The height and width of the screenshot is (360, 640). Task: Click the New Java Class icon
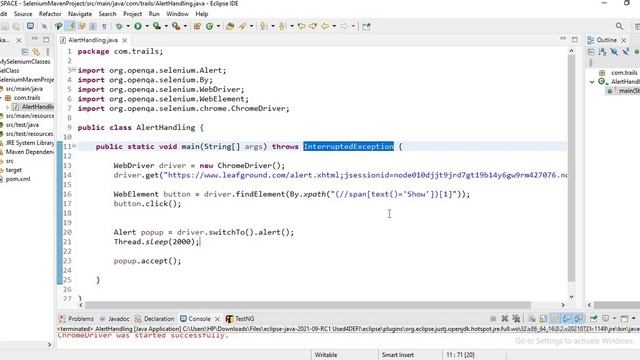(209, 26)
